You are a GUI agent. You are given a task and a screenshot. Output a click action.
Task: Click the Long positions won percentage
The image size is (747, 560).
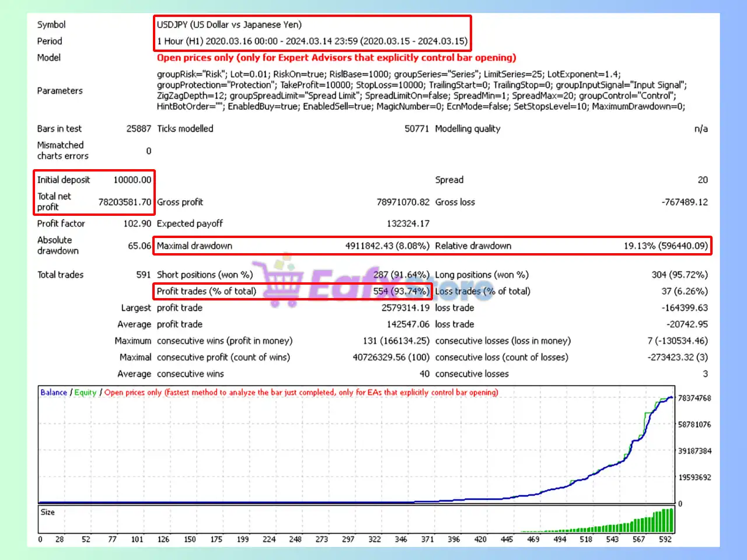pos(679,275)
